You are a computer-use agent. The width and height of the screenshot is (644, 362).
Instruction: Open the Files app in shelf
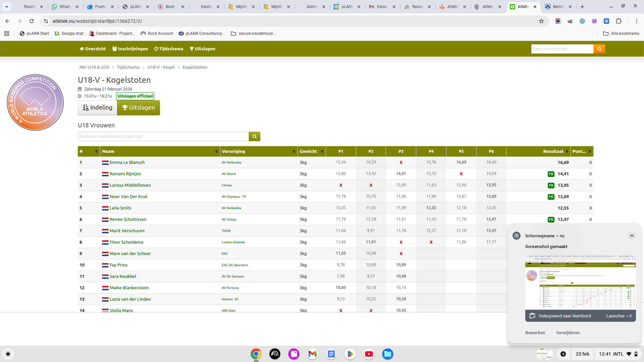[x=387, y=354]
